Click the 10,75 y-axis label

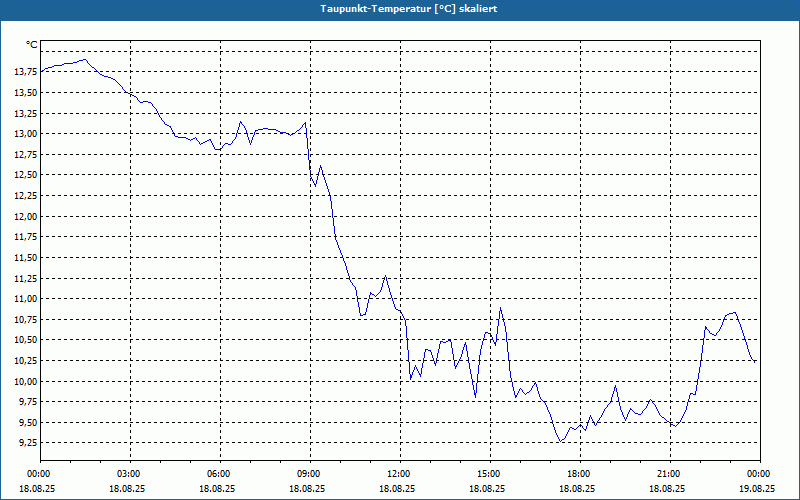coord(26,320)
